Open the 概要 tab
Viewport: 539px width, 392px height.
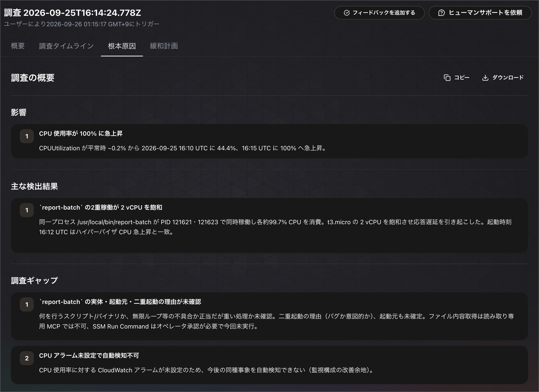click(x=18, y=46)
